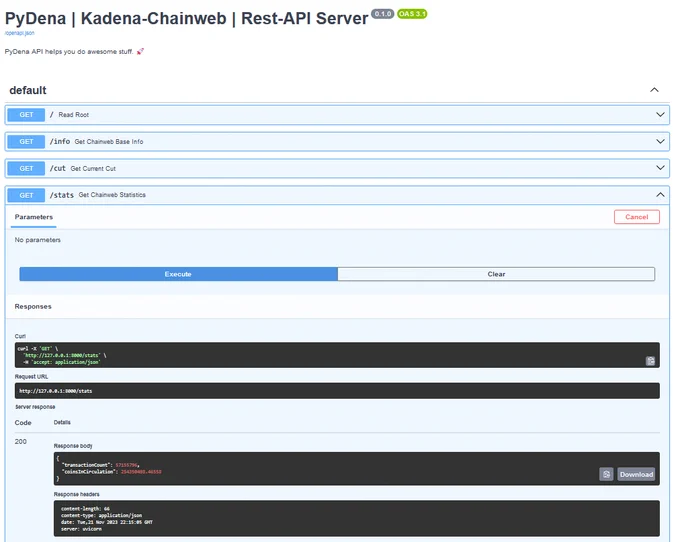Expand the /info endpoint chevron
Image resolution: width=680 pixels, height=542 pixels.
point(660,142)
